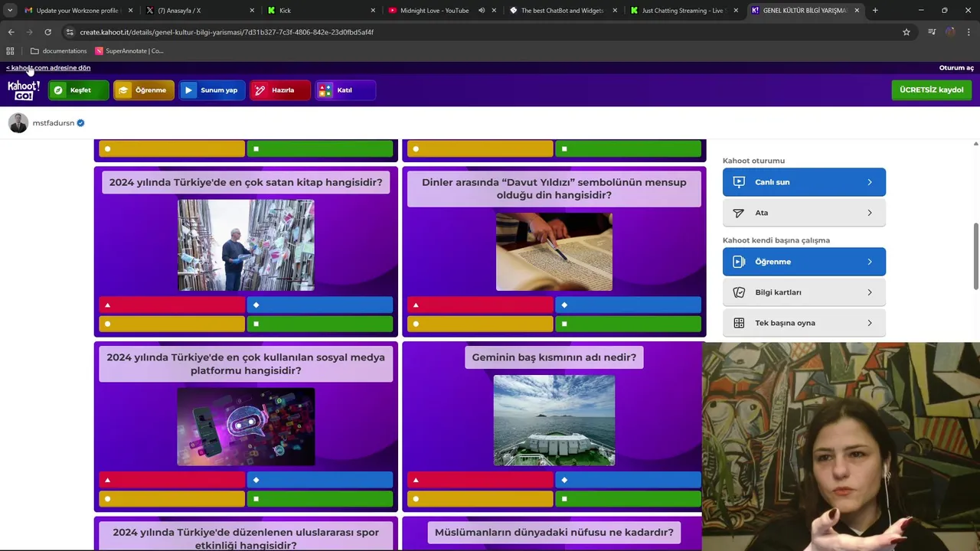This screenshot has width=980, height=551.
Task: Click the Ata button
Action: point(804,213)
